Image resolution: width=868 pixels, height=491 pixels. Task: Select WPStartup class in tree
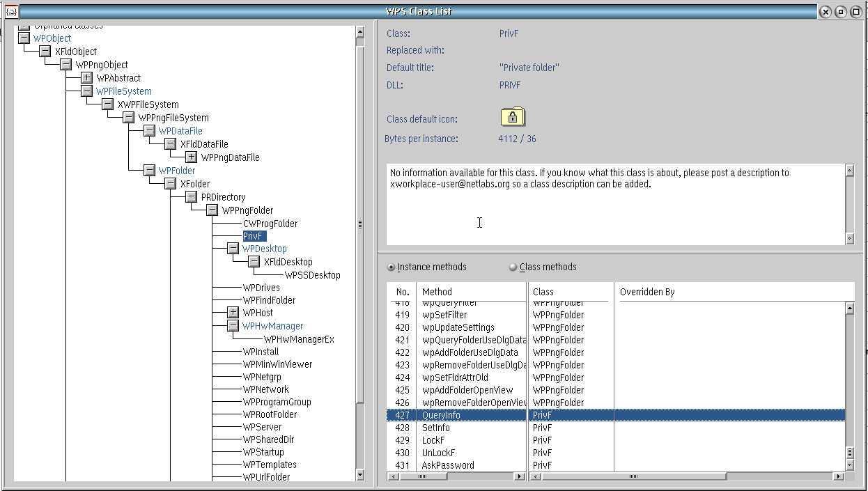263,452
